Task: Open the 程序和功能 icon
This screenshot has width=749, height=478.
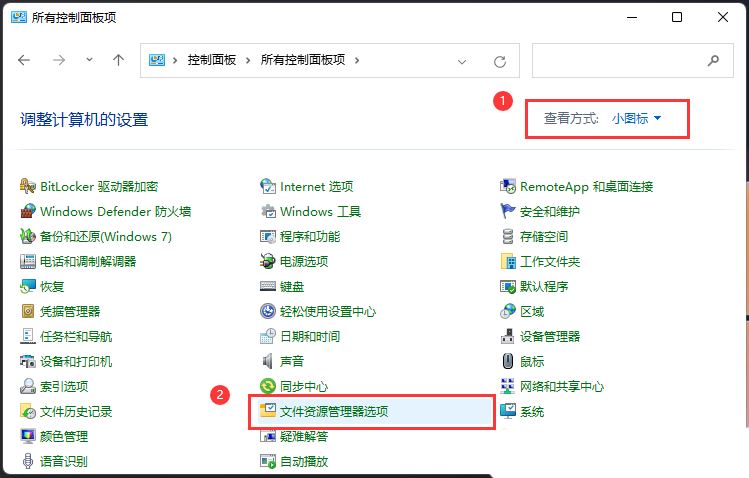Action: (x=268, y=236)
